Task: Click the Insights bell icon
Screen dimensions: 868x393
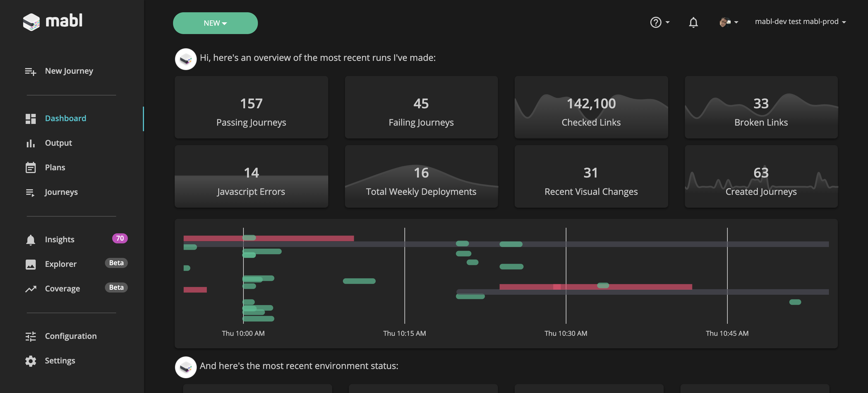Action: point(30,240)
